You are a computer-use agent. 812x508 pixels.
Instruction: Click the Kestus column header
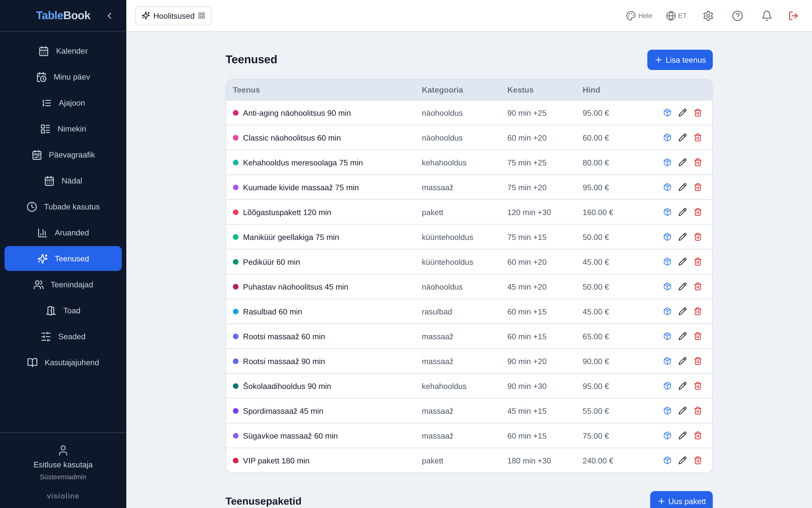click(520, 90)
